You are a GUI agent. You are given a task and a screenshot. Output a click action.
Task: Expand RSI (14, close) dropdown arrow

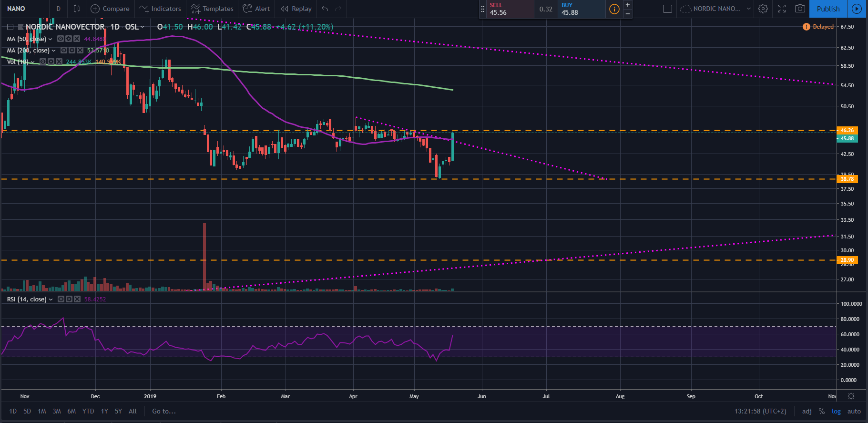[51, 299]
